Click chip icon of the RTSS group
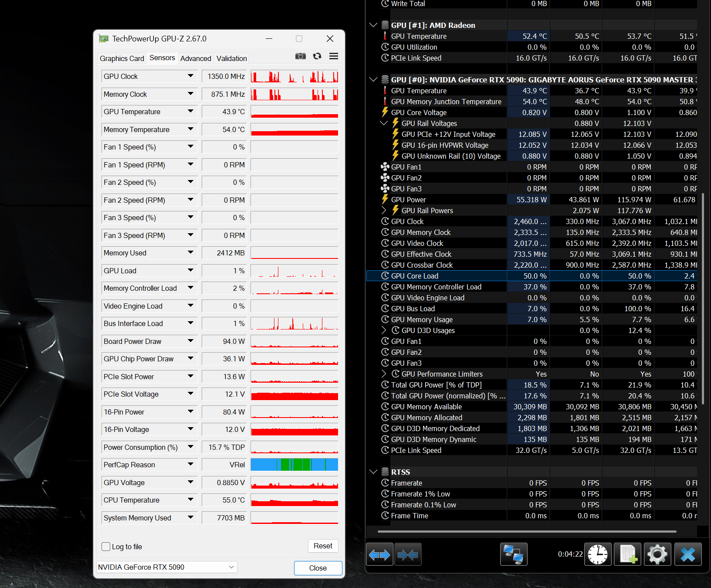The width and height of the screenshot is (711, 588). 385,472
